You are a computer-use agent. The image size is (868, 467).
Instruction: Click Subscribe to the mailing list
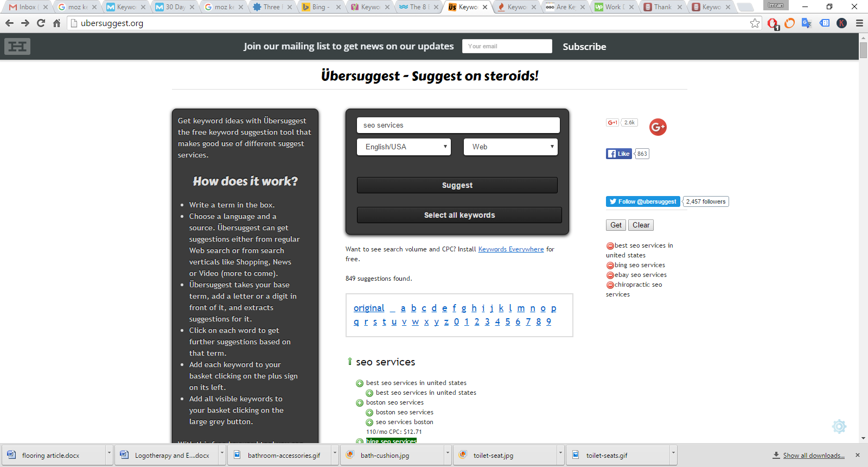coord(584,47)
